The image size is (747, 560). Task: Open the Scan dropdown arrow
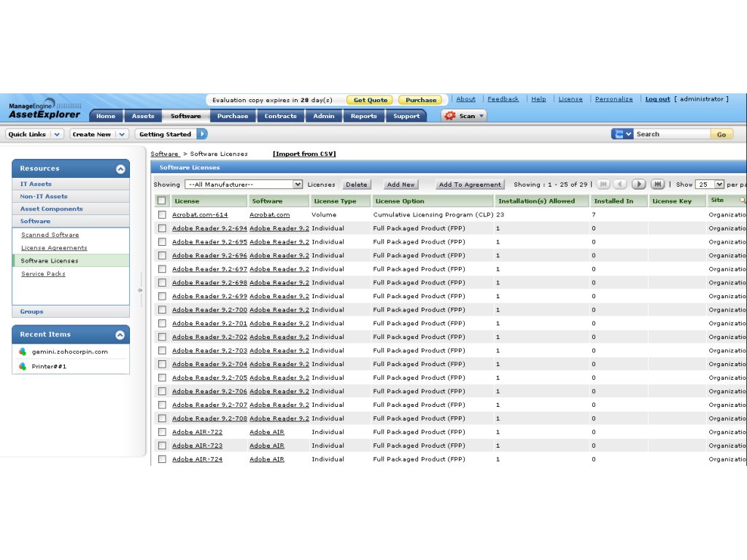[481, 116]
